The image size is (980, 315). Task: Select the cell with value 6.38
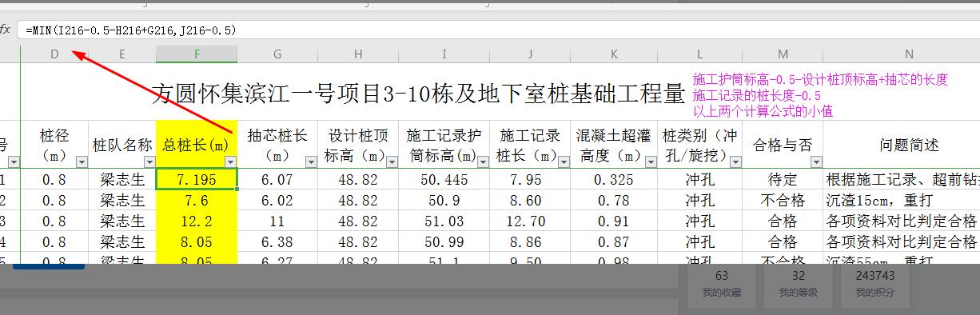277,241
